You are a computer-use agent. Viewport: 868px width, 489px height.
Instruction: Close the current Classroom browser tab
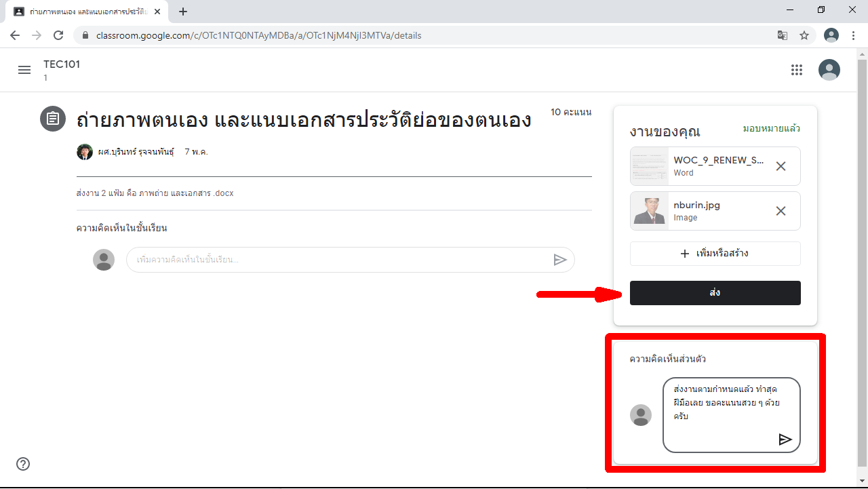pyautogui.click(x=157, y=12)
